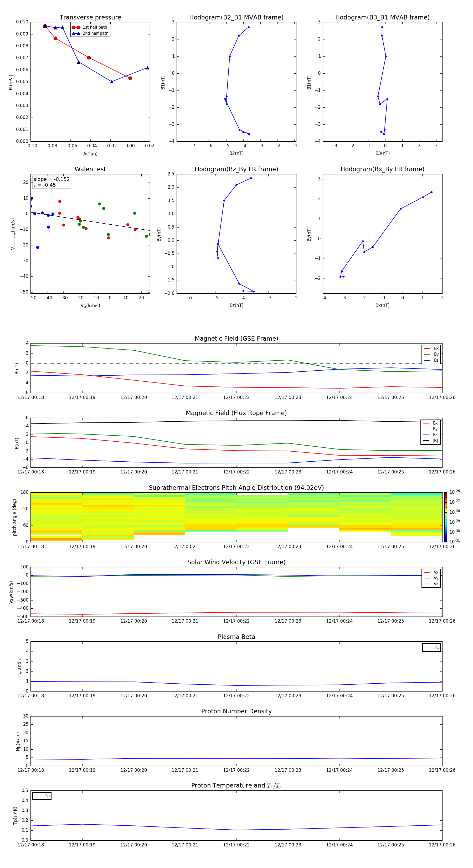Click '12/17 00:24' tick under Plasma Beta plot
The image size is (473, 868).
coord(339,696)
